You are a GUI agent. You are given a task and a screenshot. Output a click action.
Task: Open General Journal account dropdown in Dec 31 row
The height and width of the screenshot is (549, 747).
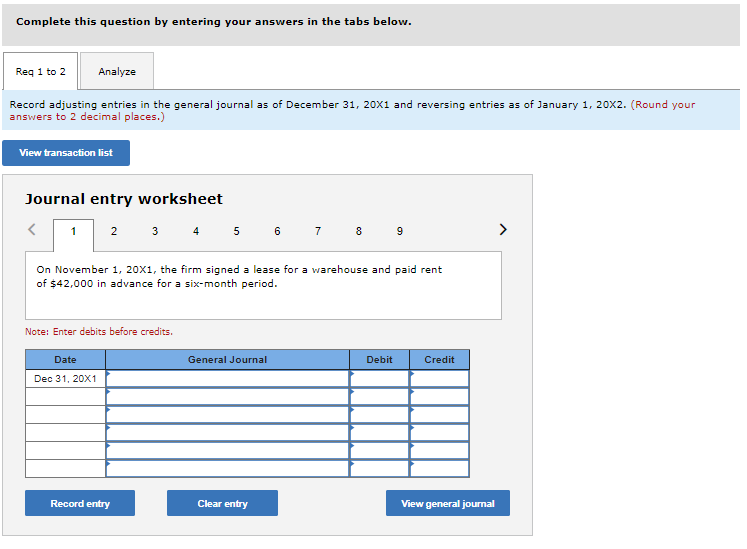click(x=228, y=379)
